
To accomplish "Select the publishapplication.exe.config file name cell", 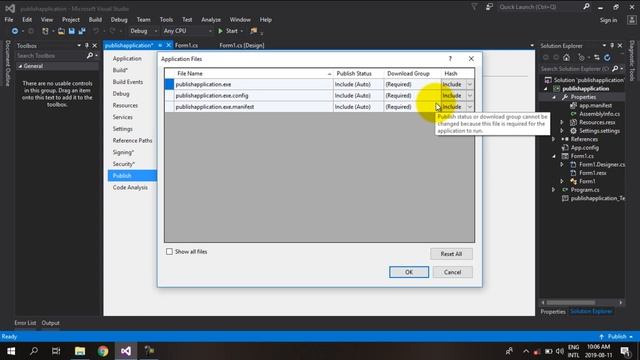I will [253, 96].
